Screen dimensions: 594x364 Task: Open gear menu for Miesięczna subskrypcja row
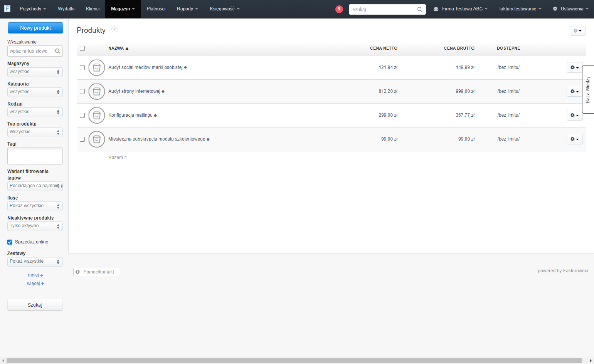(574, 139)
